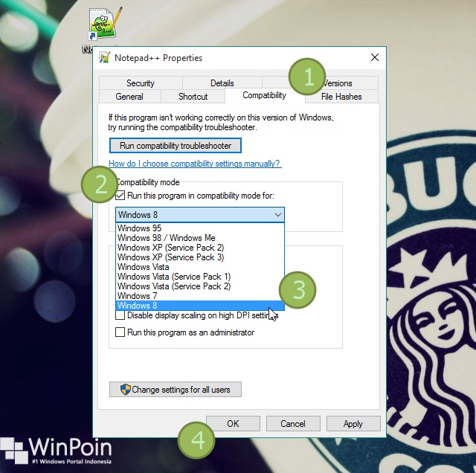Choose Windows 98 / Windows Me option
This screenshot has width=476, height=473.
[x=200, y=238]
